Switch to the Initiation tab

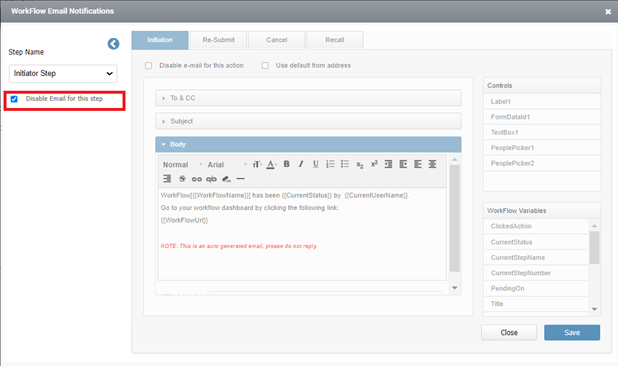click(x=160, y=40)
